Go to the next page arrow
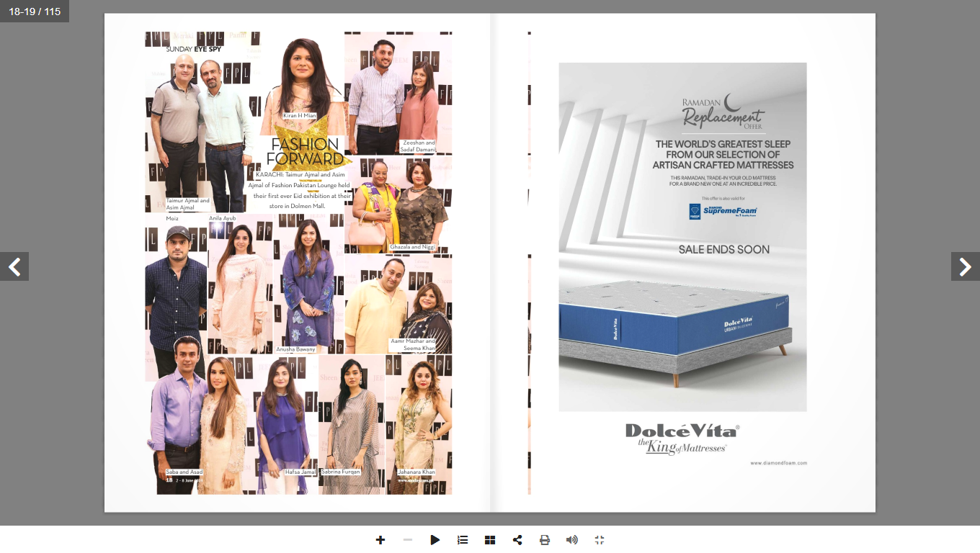 click(x=966, y=266)
